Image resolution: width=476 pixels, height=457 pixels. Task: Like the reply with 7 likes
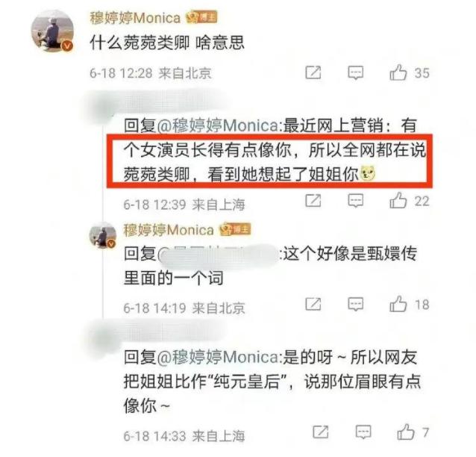(x=406, y=432)
